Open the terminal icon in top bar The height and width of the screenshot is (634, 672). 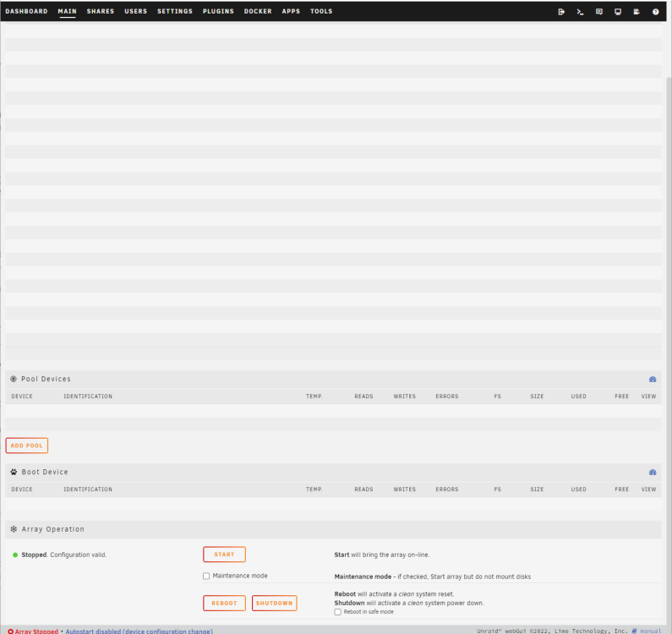[580, 12]
